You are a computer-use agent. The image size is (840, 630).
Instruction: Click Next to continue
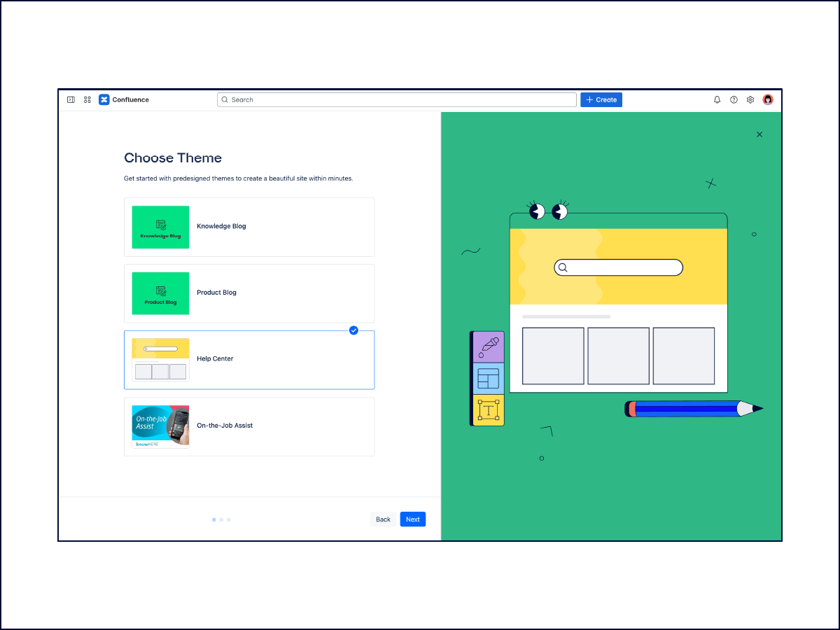tap(412, 519)
